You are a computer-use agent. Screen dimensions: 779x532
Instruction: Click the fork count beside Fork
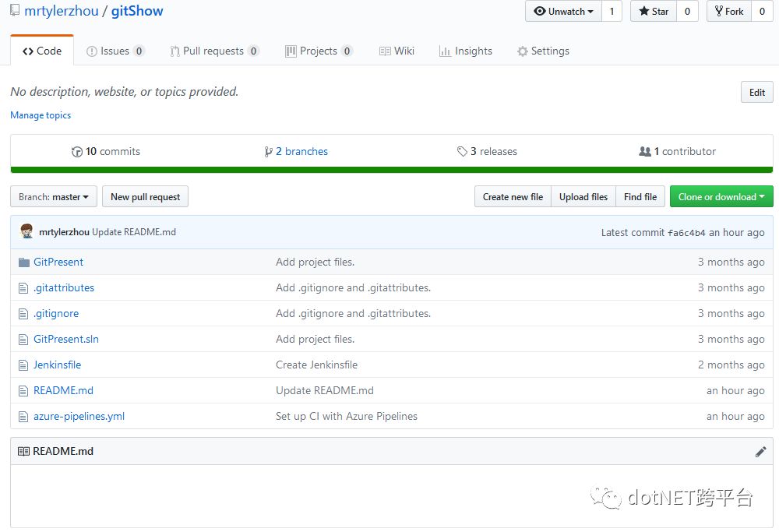click(x=762, y=12)
